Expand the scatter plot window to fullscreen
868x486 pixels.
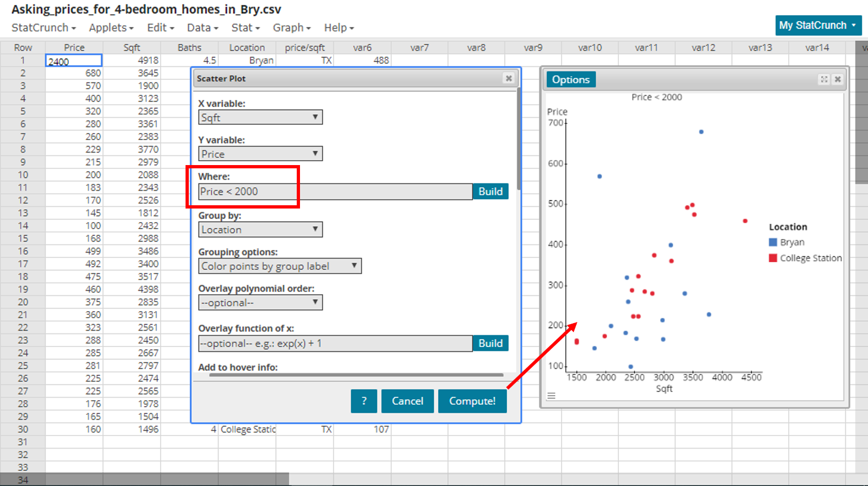824,79
